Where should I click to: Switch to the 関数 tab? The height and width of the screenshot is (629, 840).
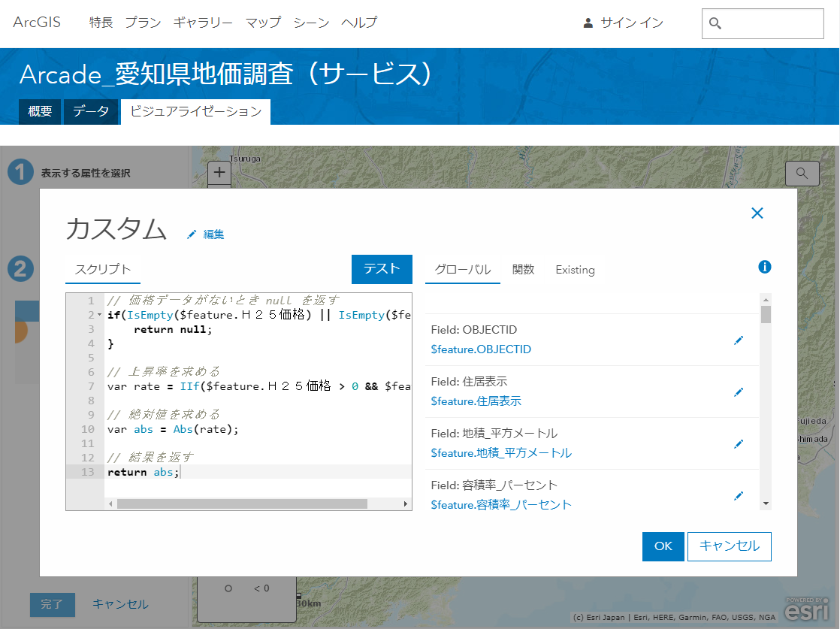coord(523,270)
